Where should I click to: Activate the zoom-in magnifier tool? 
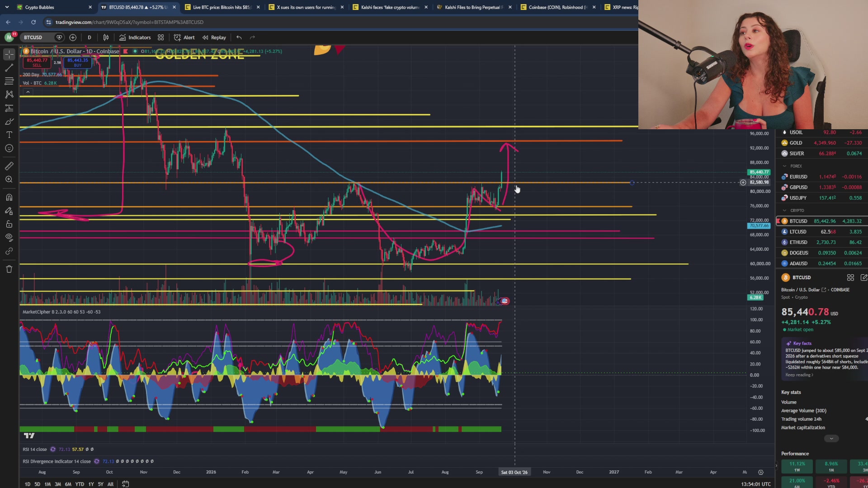[9, 179]
